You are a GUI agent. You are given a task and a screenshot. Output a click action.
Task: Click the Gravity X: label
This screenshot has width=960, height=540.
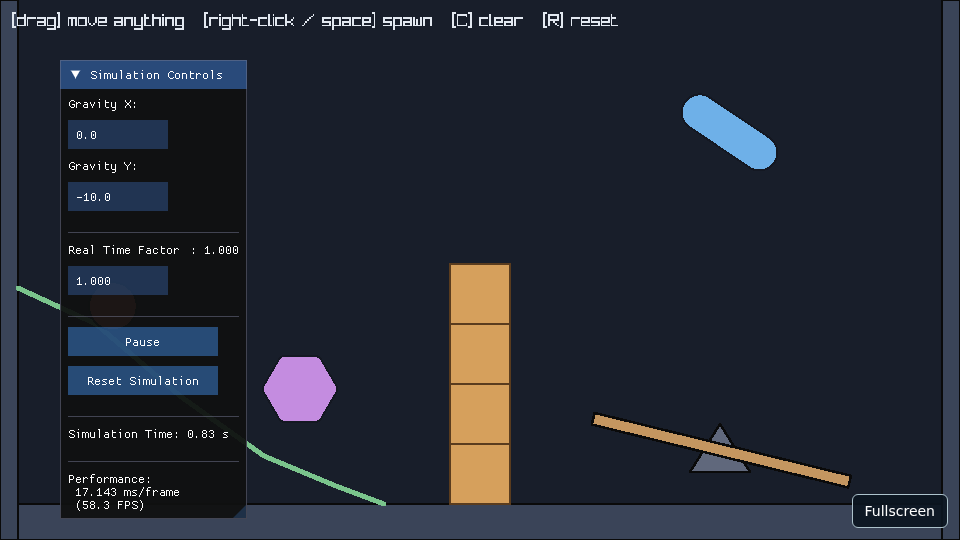pos(102,104)
